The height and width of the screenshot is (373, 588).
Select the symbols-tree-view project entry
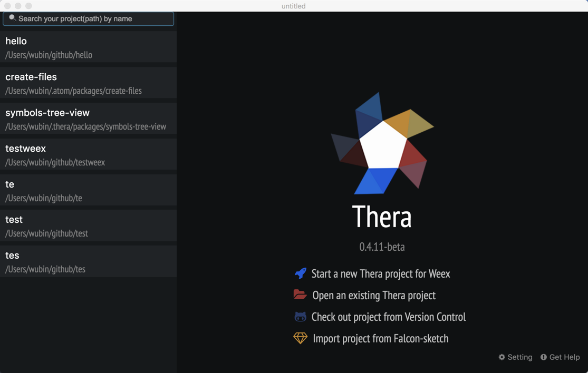click(88, 119)
